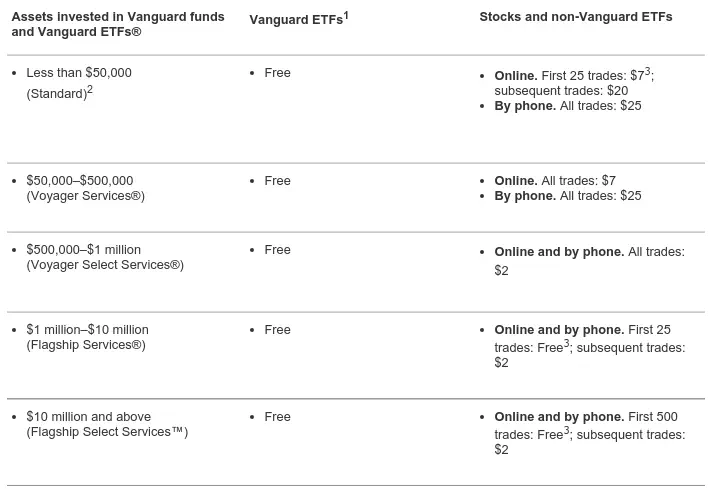The height and width of the screenshot is (489, 718).
Task: Click '(Voyager Select Services®)' label
Action: coord(104,265)
